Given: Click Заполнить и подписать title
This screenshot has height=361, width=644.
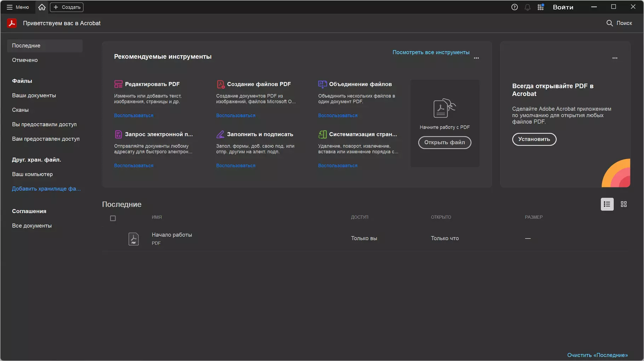Looking at the screenshot, I should pos(260,134).
